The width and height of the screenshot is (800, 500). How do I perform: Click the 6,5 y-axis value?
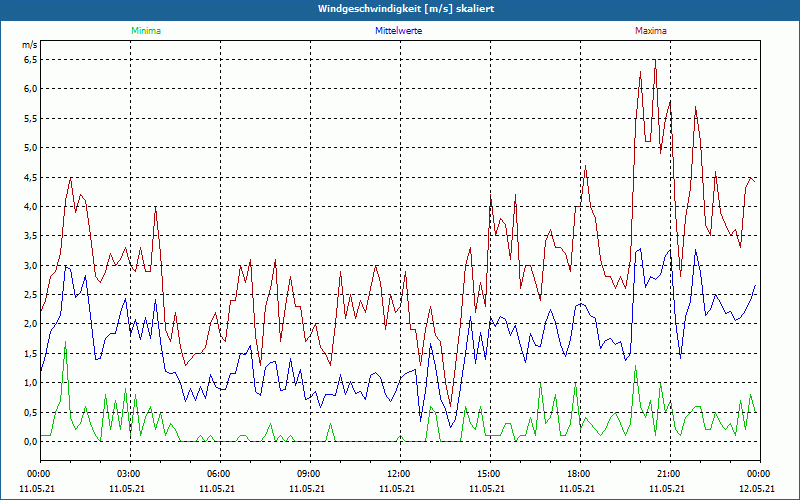[31, 60]
